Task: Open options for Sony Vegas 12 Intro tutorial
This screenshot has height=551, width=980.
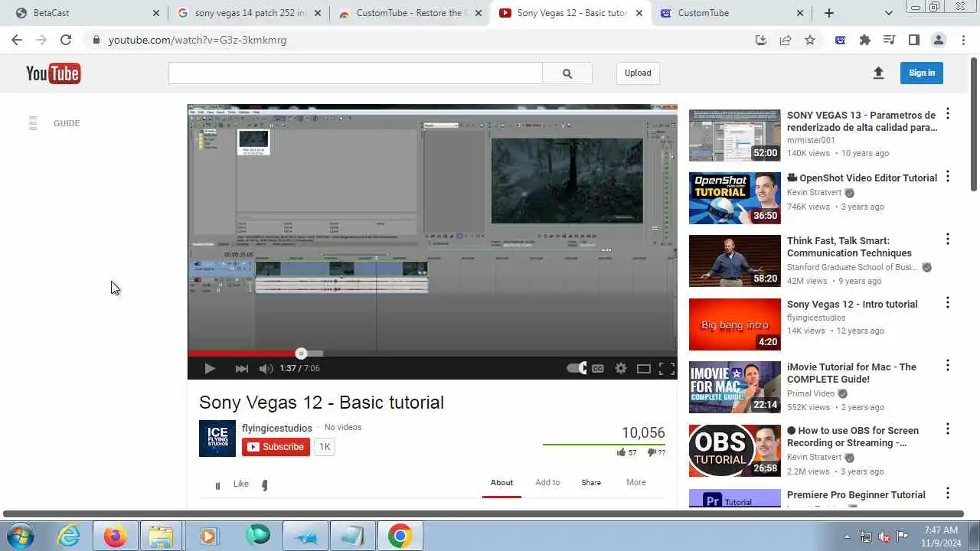Action: 948,302
